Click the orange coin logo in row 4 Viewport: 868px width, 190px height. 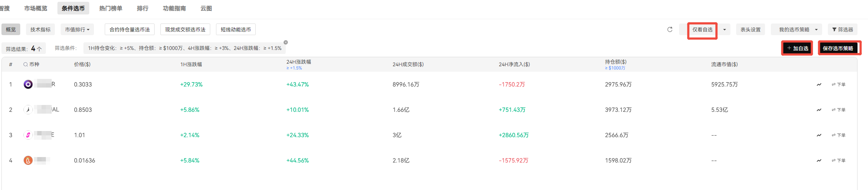click(x=28, y=160)
